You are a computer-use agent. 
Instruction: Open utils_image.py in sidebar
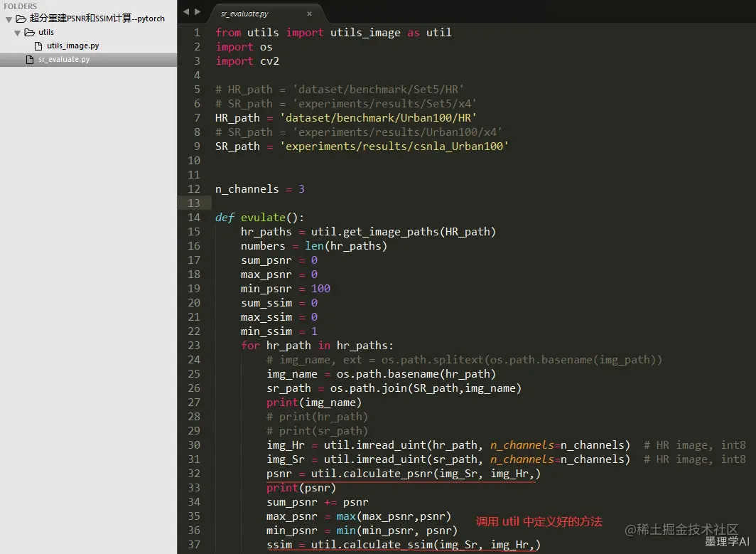(x=72, y=46)
